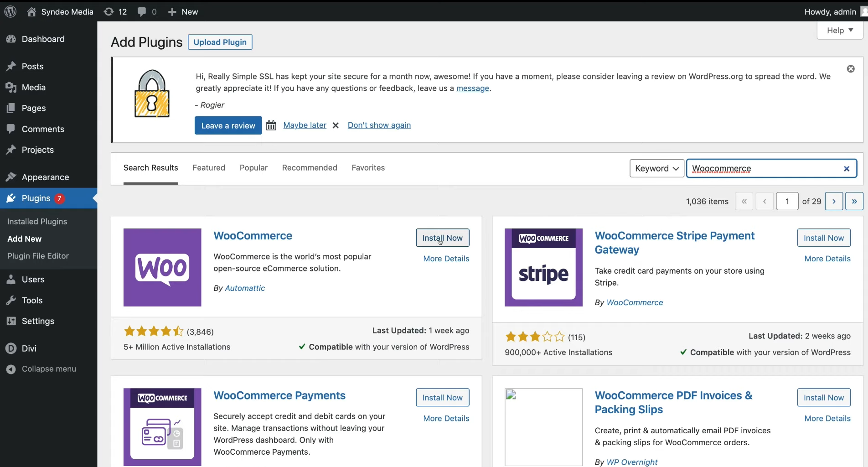Open the WordPress logo menu
The height and width of the screenshot is (467, 868).
10,11
